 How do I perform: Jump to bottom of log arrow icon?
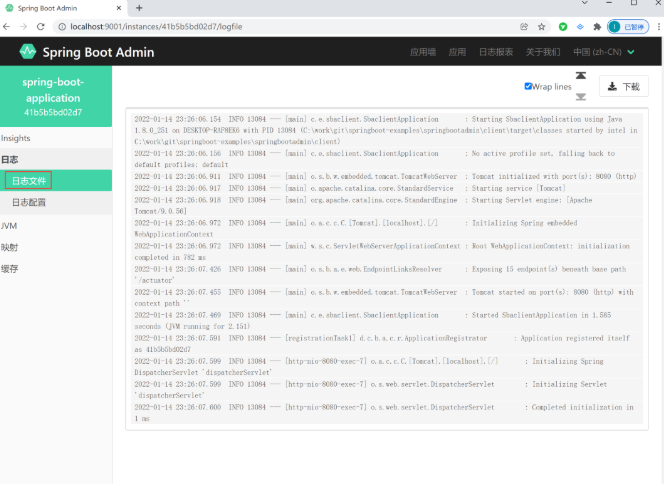(581, 97)
